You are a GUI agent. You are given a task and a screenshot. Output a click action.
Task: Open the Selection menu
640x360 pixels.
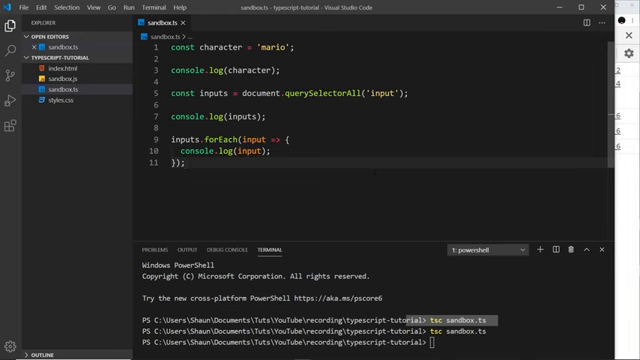[x=67, y=7]
